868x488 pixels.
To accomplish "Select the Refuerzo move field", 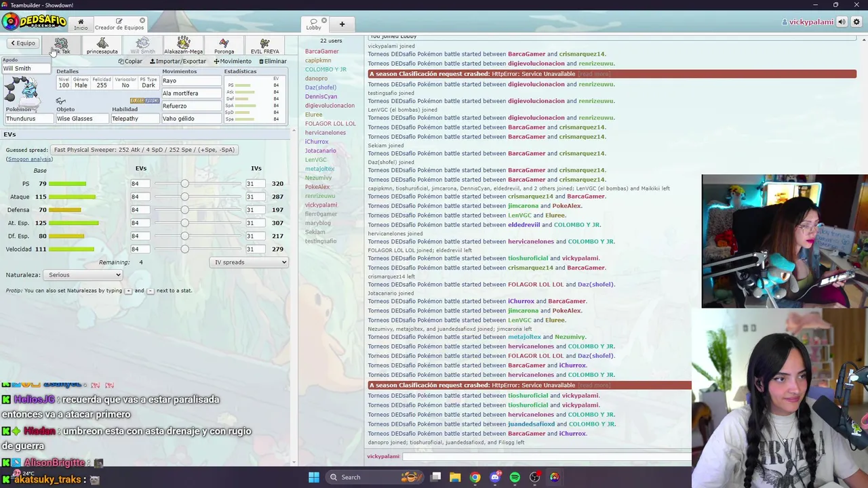I will tap(191, 106).
